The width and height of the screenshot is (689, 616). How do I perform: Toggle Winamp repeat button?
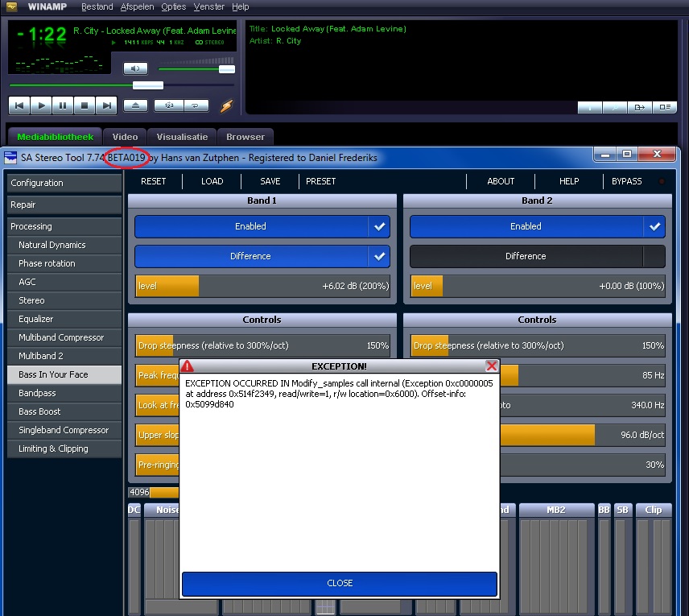[x=196, y=105]
